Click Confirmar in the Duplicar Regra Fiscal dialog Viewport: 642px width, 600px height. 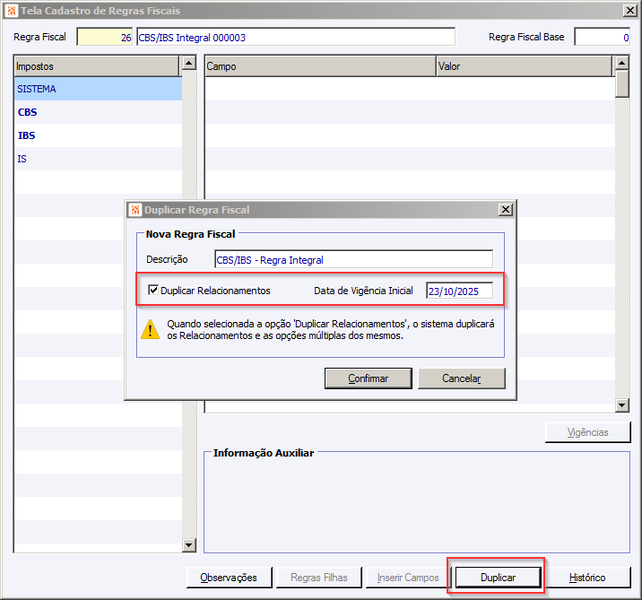(x=368, y=378)
